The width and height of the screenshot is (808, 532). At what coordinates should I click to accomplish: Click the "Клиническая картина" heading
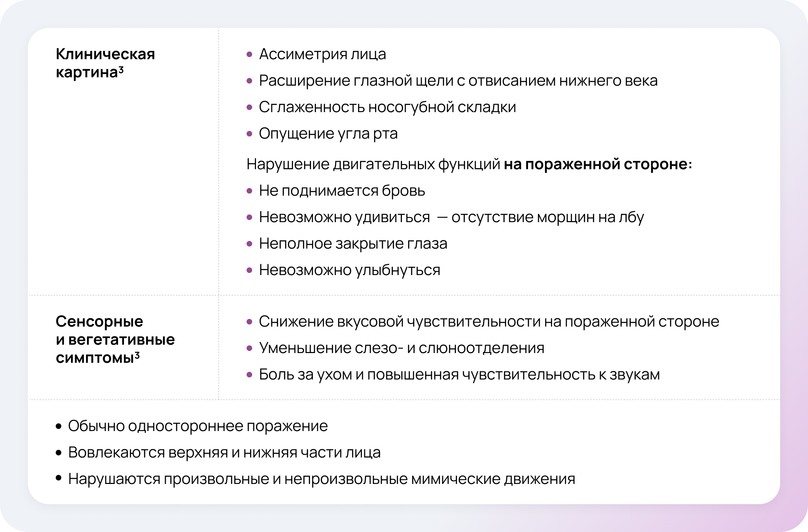click(x=105, y=63)
